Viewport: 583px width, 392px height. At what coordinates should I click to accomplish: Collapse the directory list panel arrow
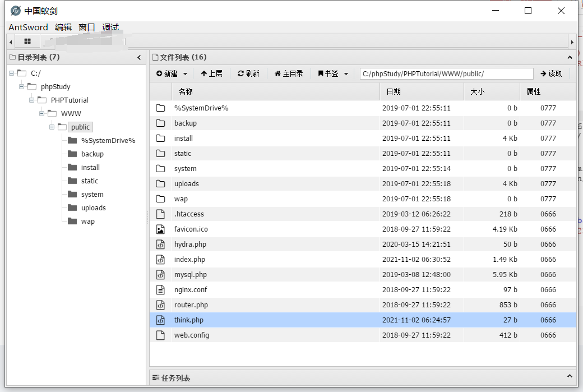(139, 57)
